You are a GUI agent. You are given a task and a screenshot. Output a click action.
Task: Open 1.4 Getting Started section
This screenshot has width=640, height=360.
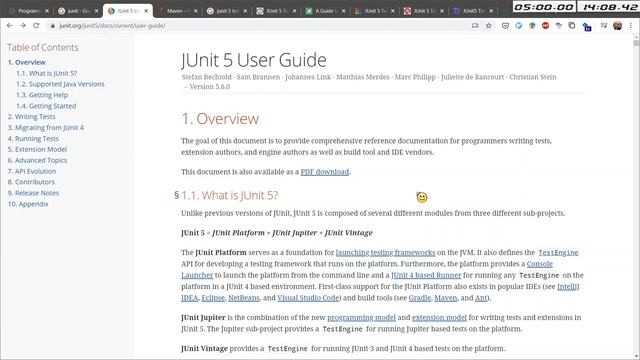(x=46, y=106)
